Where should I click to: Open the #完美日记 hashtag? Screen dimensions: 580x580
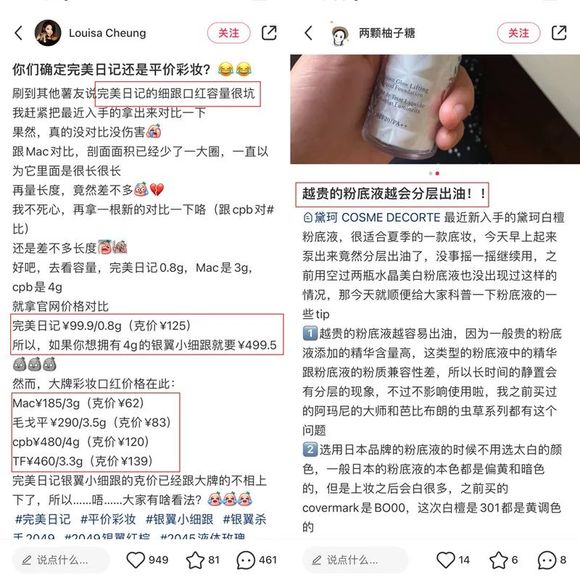tap(43, 519)
